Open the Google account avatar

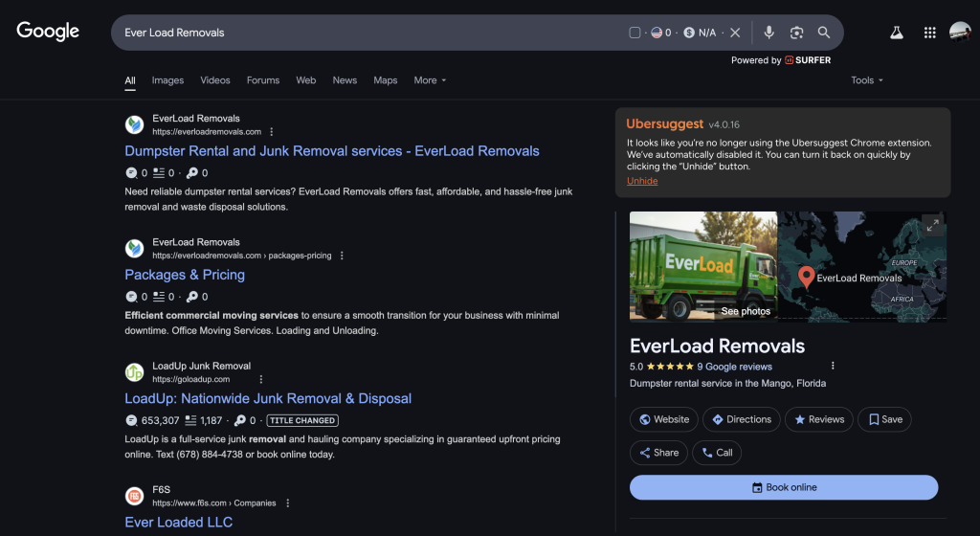[x=960, y=32]
